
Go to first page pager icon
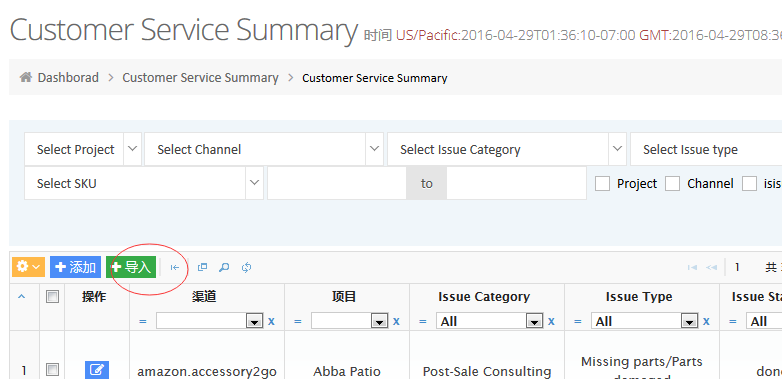pos(692,268)
